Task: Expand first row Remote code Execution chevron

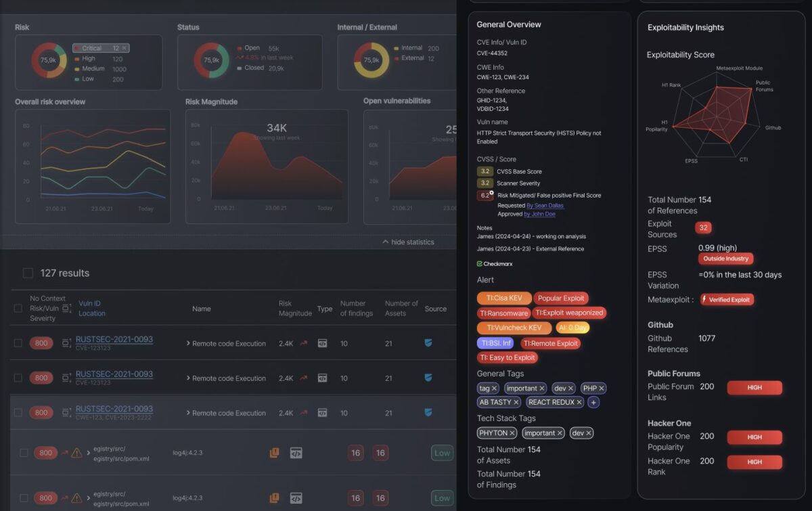Action: pyautogui.click(x=188, y=344)
